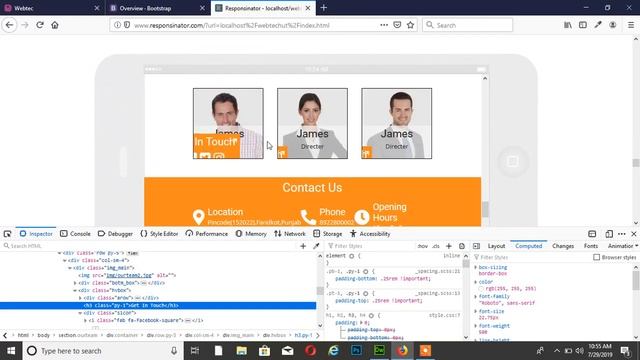Open Firefox from the Windows taskbar
This screenshot has width=640, height=360.
(402, 351)
